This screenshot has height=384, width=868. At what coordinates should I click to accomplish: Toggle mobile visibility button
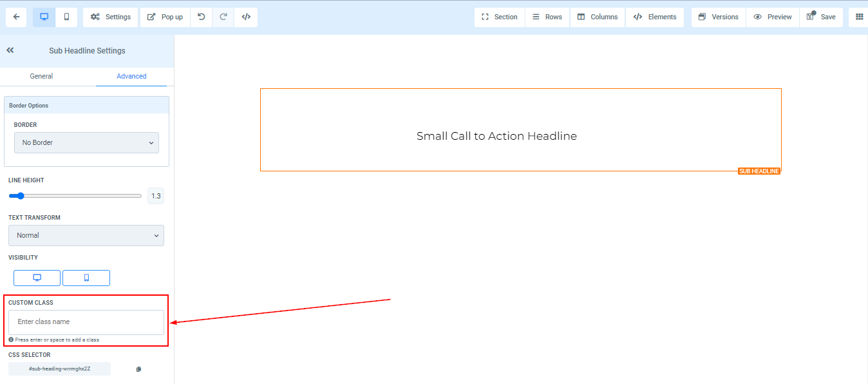click(86, 278)
